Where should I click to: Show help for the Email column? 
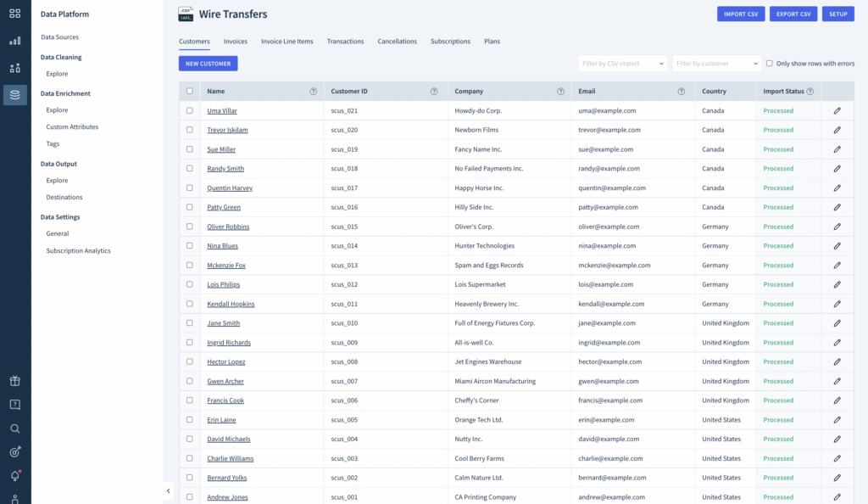pyautogui.click(x=682, y=92)
